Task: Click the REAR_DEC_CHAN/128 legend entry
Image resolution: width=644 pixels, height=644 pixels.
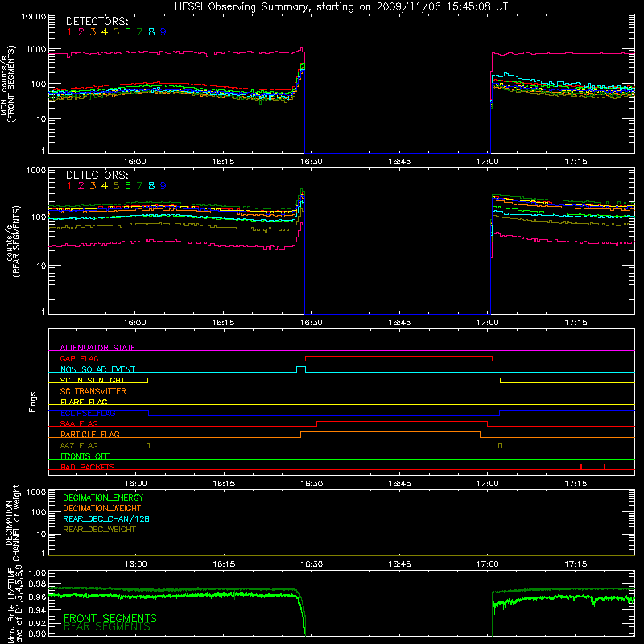Action: 106,518
